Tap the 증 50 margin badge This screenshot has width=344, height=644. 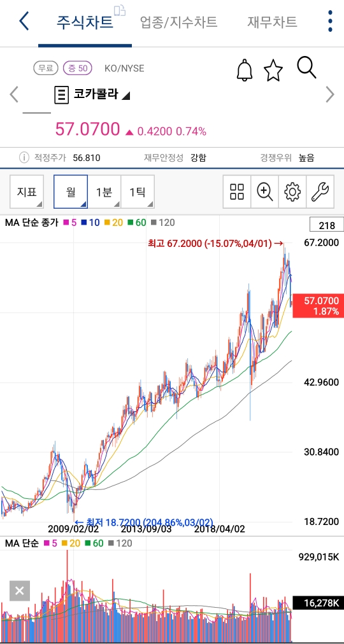coord(78,68)
